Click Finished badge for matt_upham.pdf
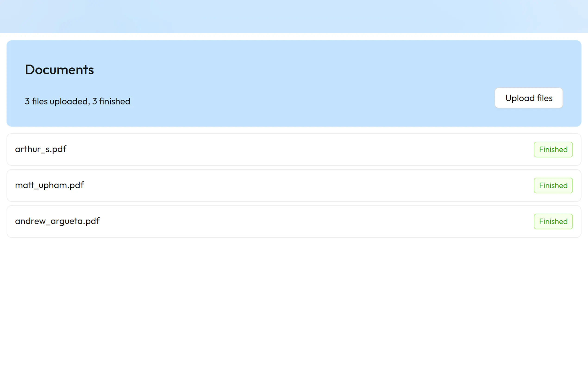 553,185
